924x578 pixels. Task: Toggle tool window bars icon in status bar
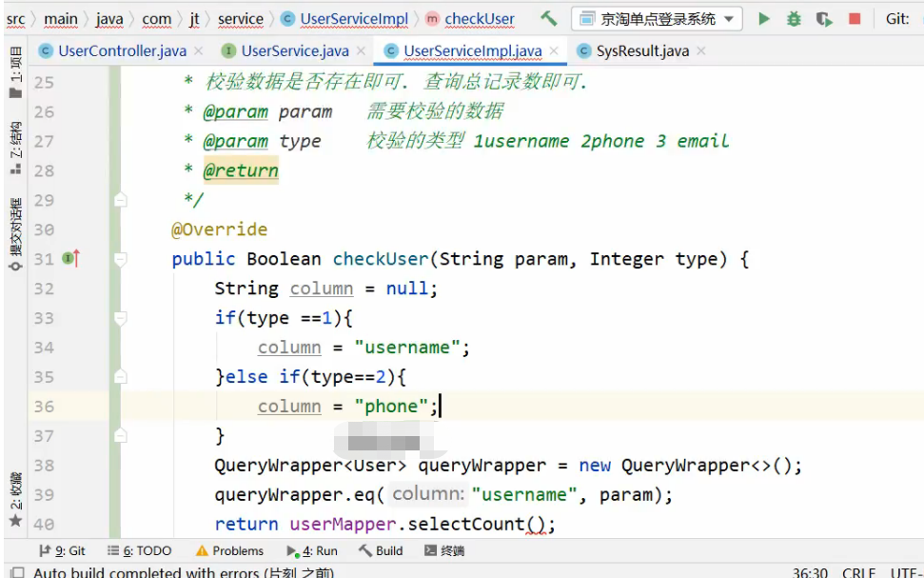point(17,572)
